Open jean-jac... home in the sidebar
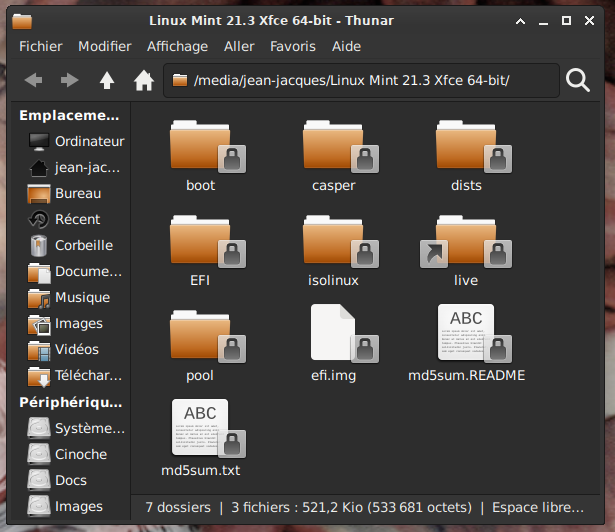615x532 pixels. click(75, 168)
